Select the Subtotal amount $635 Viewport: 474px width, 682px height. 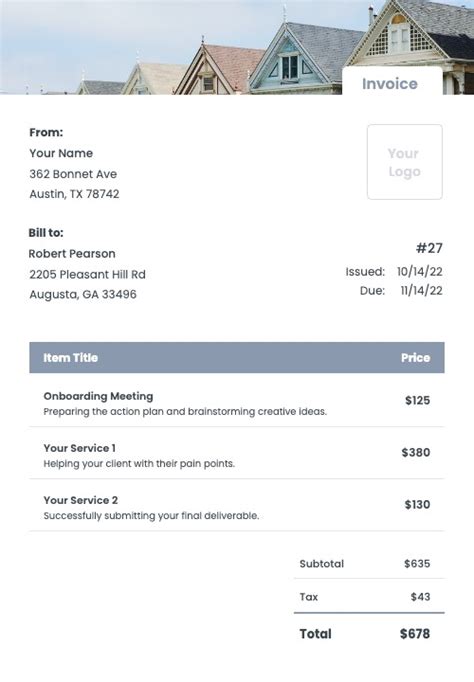417,564
